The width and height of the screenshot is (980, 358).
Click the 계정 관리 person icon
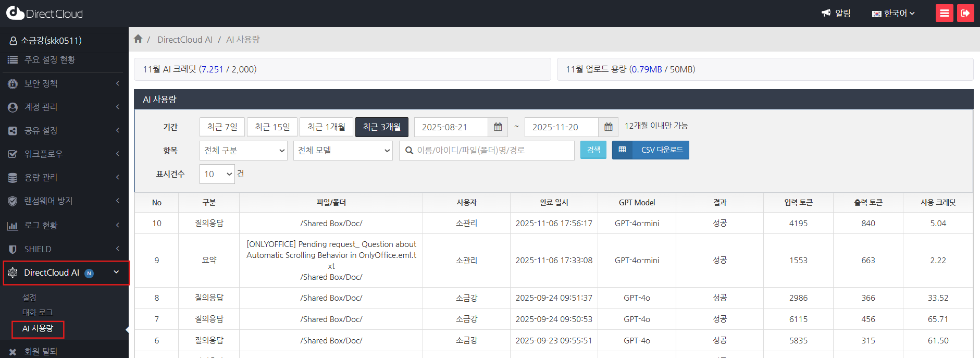click(x=13, y=107)
